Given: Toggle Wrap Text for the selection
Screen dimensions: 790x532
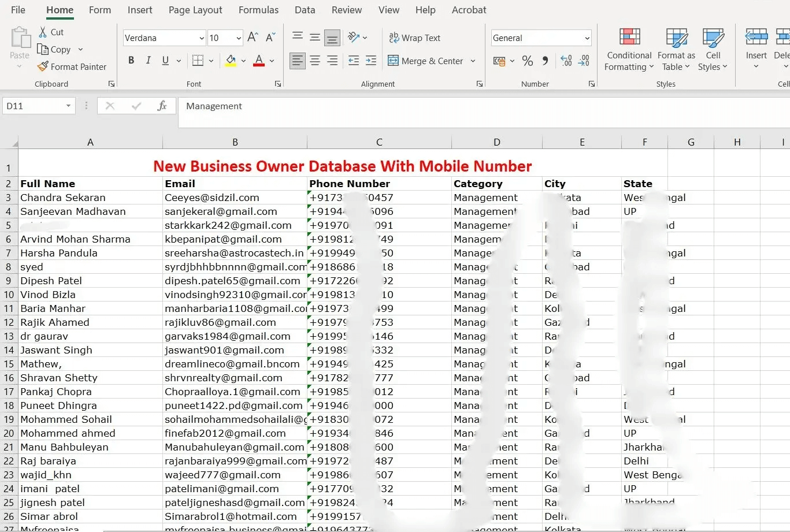Looking at the screenshot, I should 415,38.
